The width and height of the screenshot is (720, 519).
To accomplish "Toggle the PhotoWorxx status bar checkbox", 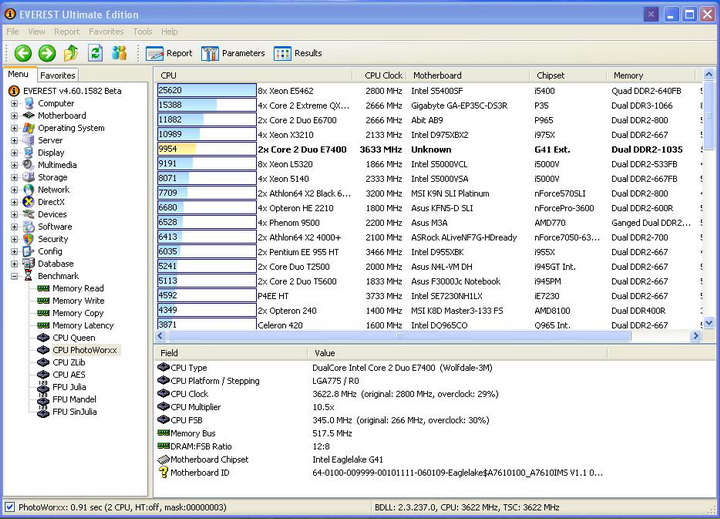I will (10, 508).
